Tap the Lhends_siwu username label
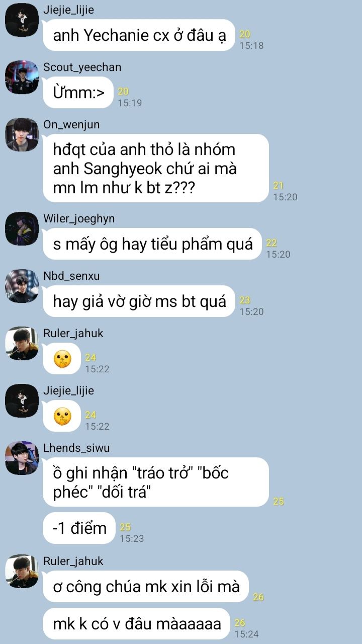 coord(76,448)
